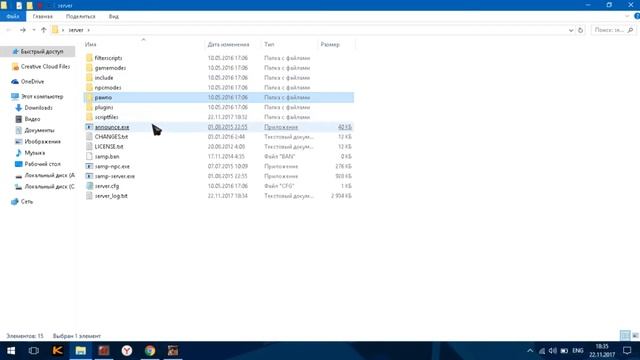Open the Windows Start menu

(11, 351)
